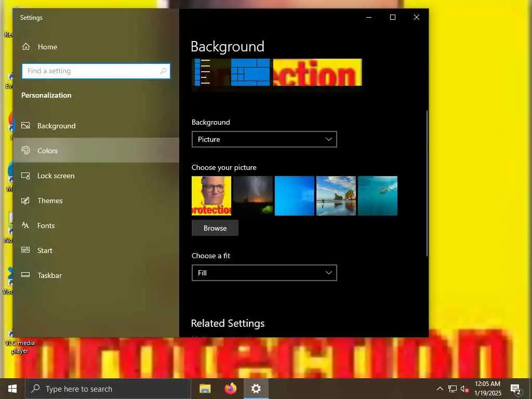The width and height of the screenshot is (532, 399).
Task: Click the Background picture icon in sidebar
Action: coord(25,126)
